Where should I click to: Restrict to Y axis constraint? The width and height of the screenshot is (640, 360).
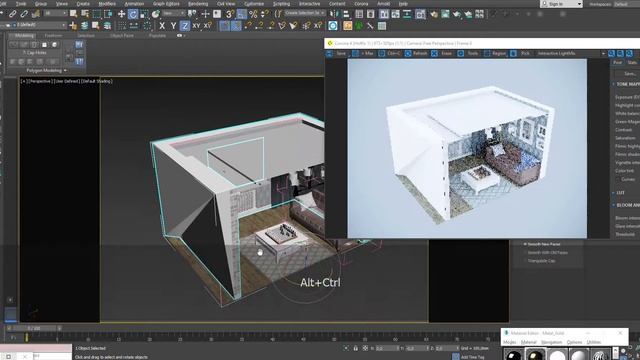click(173, 26)
